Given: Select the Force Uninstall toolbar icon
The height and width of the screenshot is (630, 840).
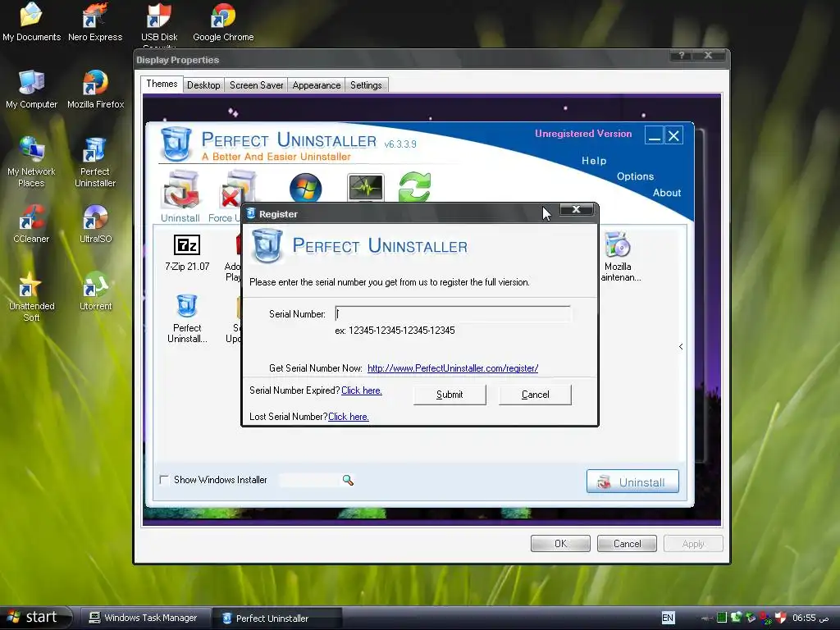Looking at the screenshot, I should (231, 197).
